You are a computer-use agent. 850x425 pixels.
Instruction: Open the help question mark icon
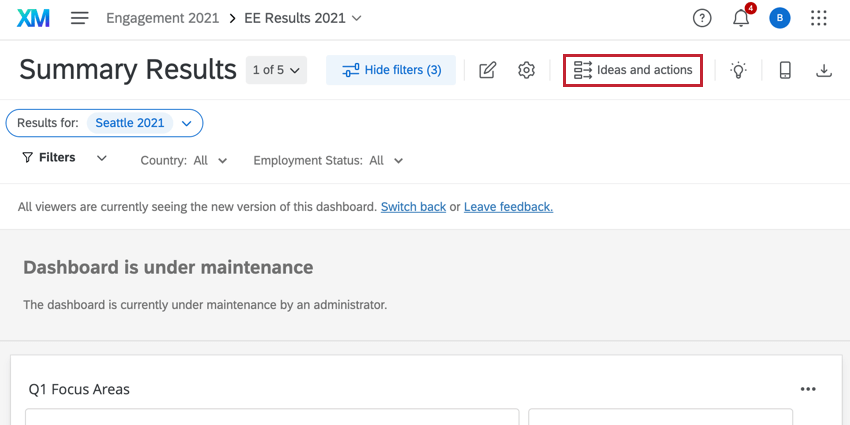pos(702,18)
